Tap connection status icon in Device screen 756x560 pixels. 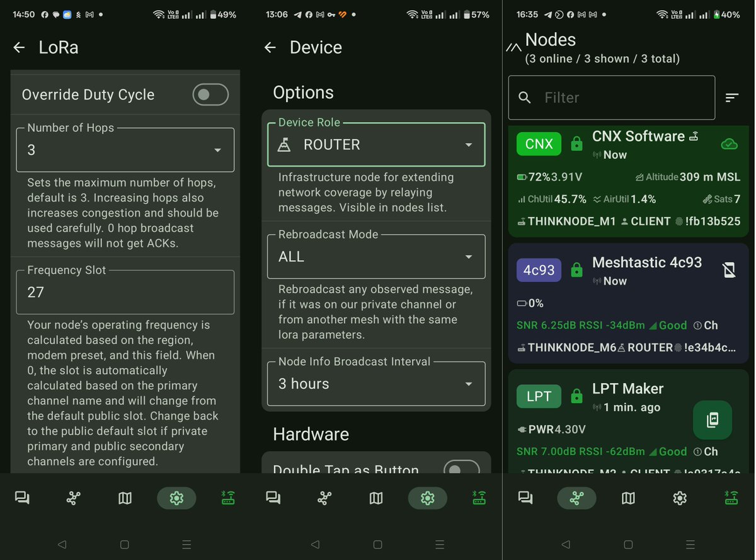pos(479,498)
